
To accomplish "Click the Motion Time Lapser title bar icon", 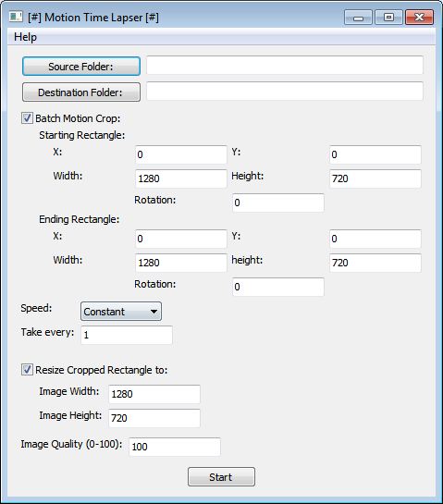I will (16, 17).
